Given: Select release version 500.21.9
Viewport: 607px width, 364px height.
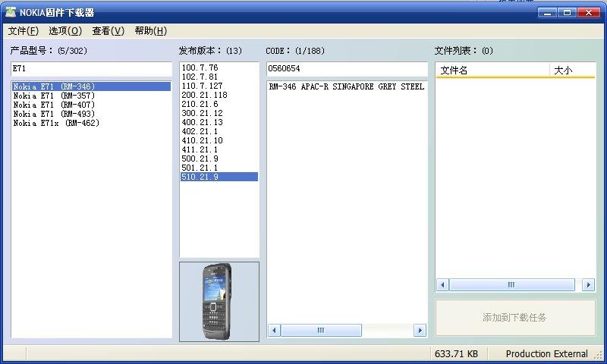Looking at the screenshot, I should tap(219, 158).
